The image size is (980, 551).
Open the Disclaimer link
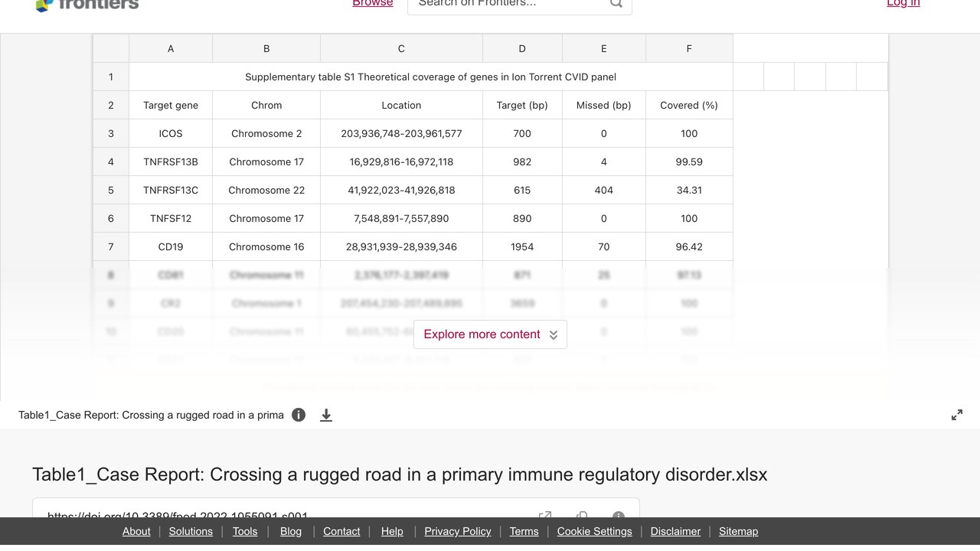(x=675, y=531)
